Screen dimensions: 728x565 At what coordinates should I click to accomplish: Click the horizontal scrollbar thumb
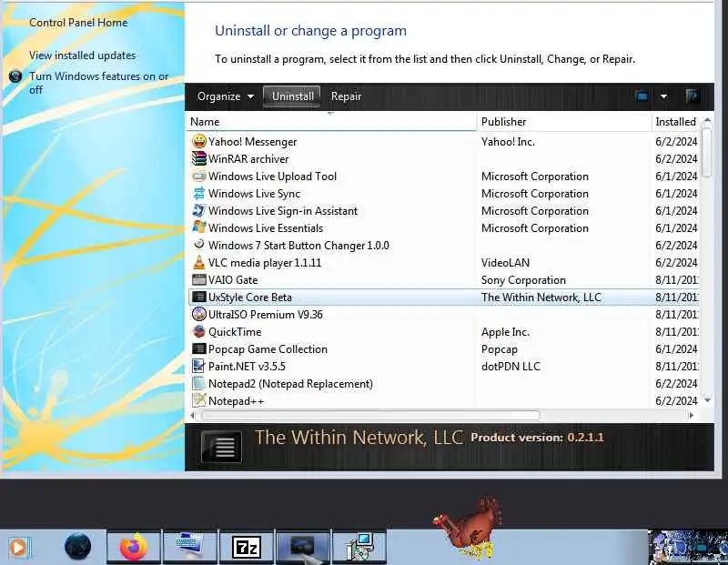(x=370, y=416)
